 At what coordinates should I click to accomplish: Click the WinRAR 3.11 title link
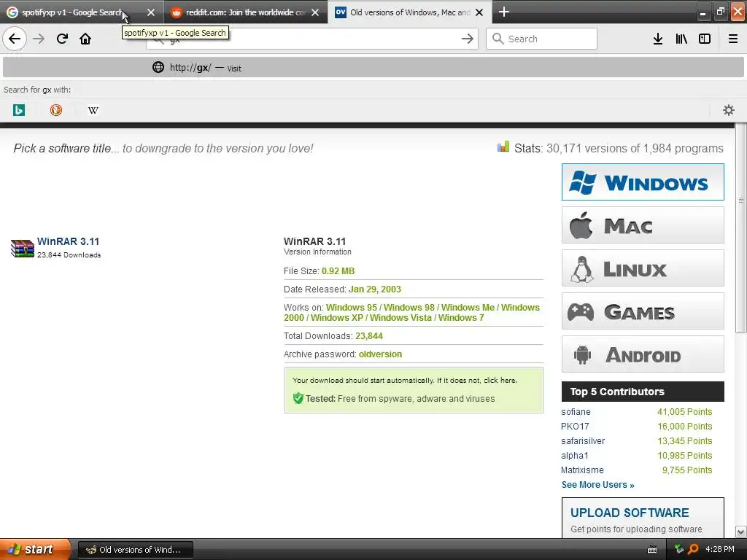pos(68,241)
